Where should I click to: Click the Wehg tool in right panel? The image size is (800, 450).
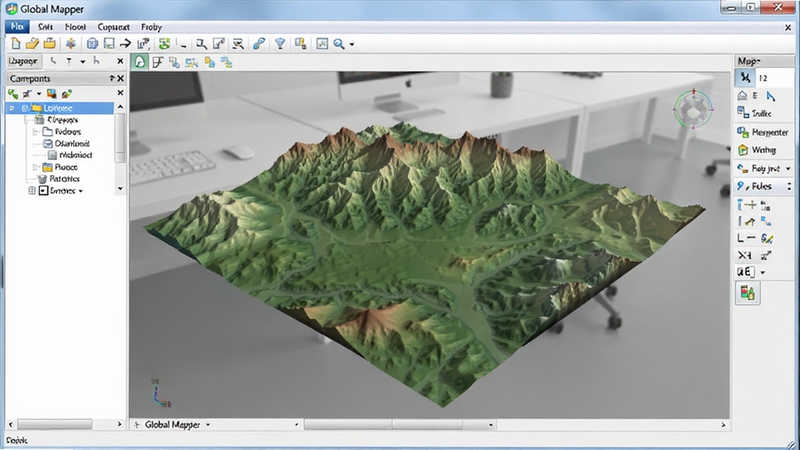pyautogui.click(x=757, y=149)
